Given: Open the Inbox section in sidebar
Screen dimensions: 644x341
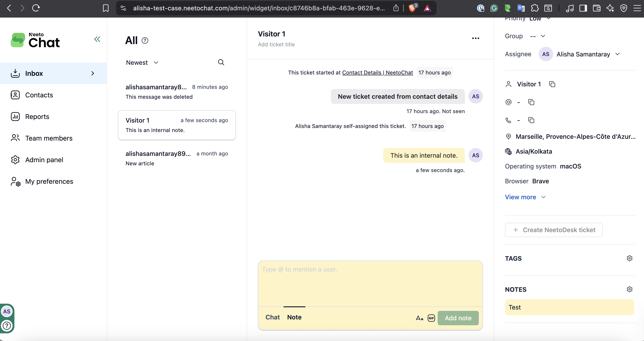Looking at the screenshot, I should [x=34, y=73].
